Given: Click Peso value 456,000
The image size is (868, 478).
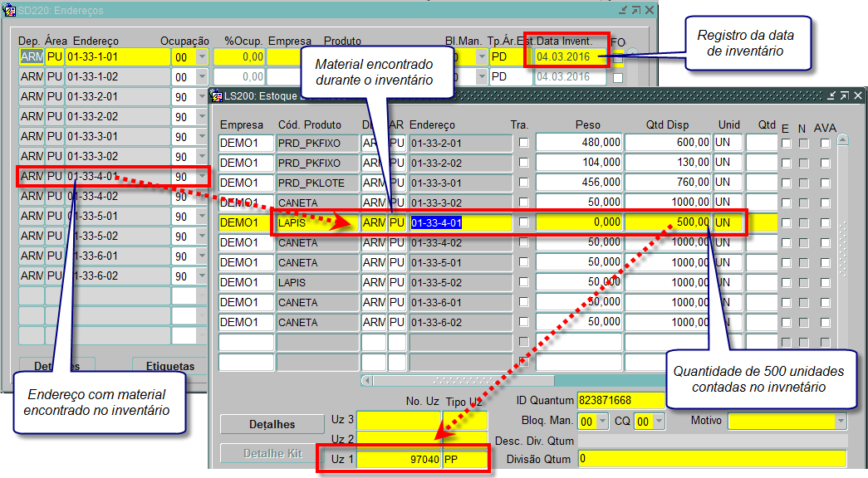Looking at the screenshot, I should [579, 182].
